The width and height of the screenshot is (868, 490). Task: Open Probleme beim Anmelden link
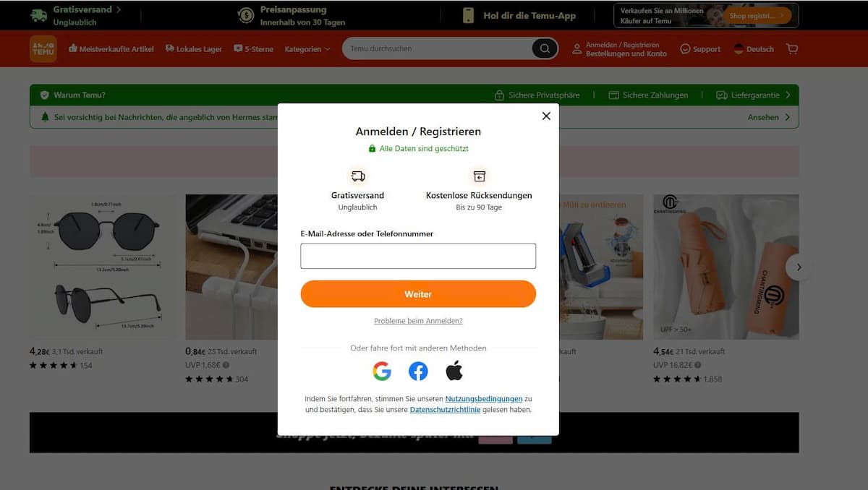418,321
